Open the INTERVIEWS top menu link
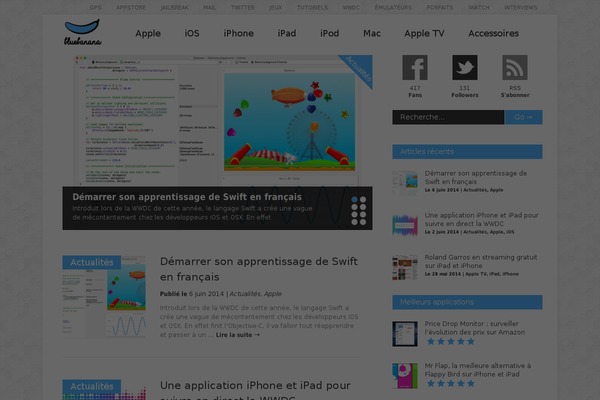600x400 pixels. [x=521, y=7]
